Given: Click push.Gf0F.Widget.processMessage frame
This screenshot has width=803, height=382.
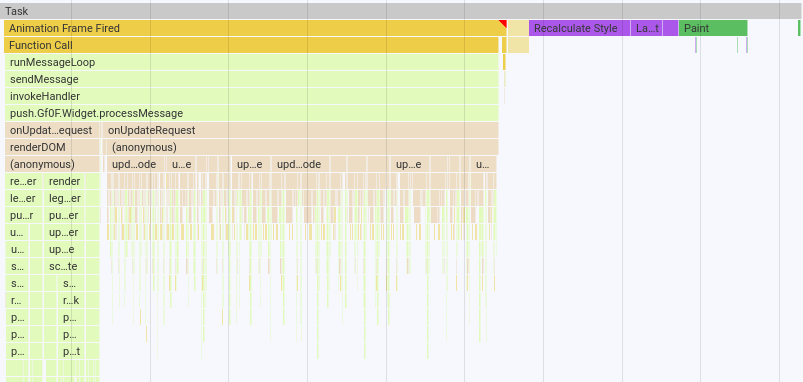Looking at the screenshot, I should (x=251, y=113).
